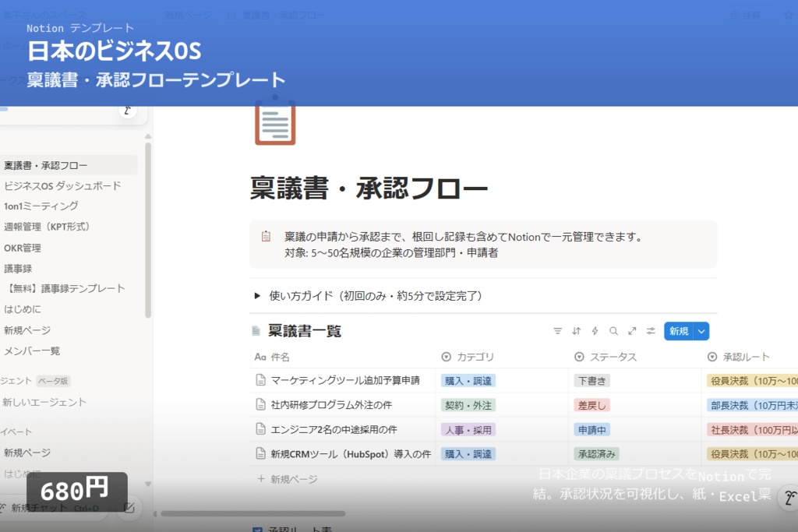Viewport: 798px width, 532px height.
Task: Open the chevron dropdown beside the 新規 button
Action: [x=700, y=331]
